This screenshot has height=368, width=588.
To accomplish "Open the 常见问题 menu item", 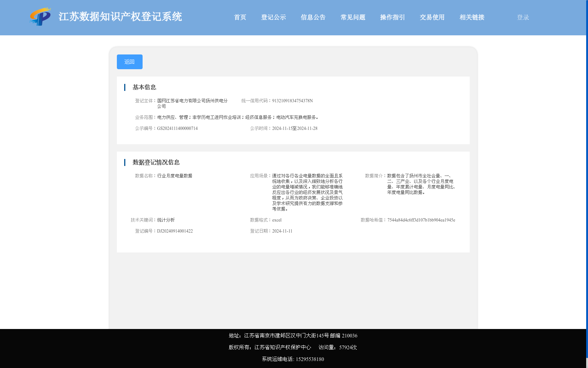I will (x=353, y=17).
